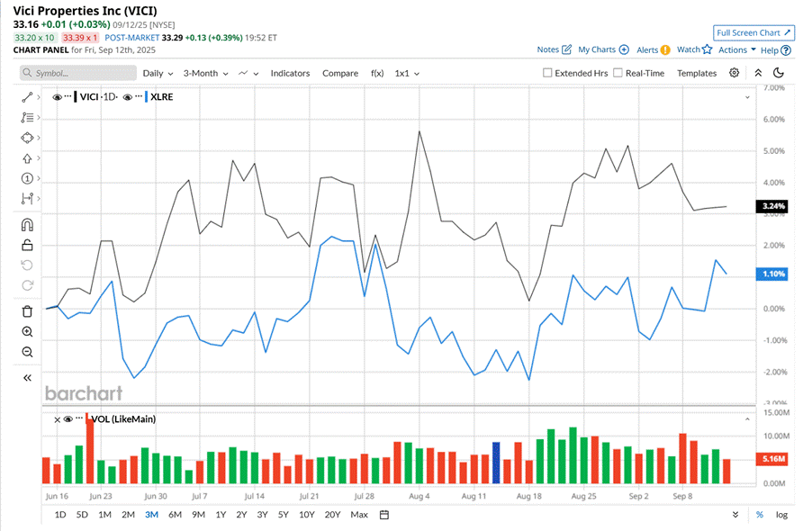Click the blue XLRE color marker
The image size is (812, 531).
click(x=147, y=97)
